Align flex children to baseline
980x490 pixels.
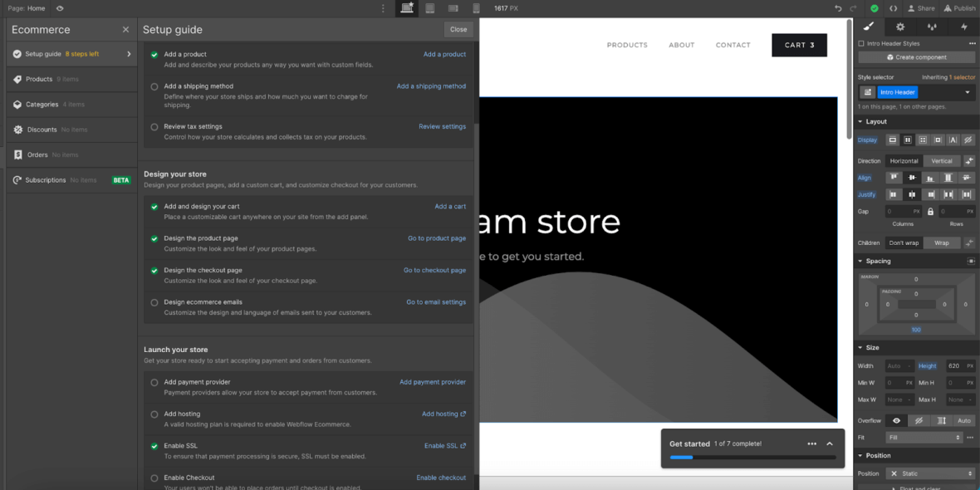(966, 178)
